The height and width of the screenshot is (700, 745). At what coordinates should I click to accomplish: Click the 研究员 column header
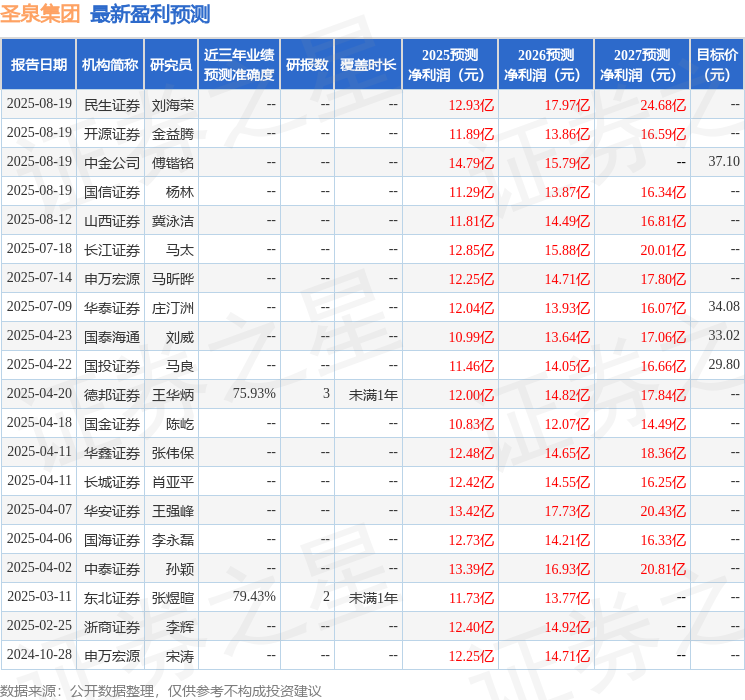171,65
